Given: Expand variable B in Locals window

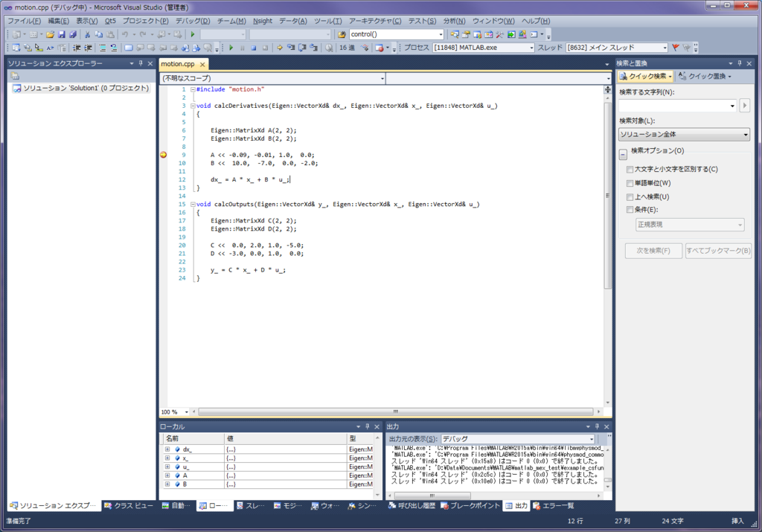Looking at the screenshot, I should [167, 484].
